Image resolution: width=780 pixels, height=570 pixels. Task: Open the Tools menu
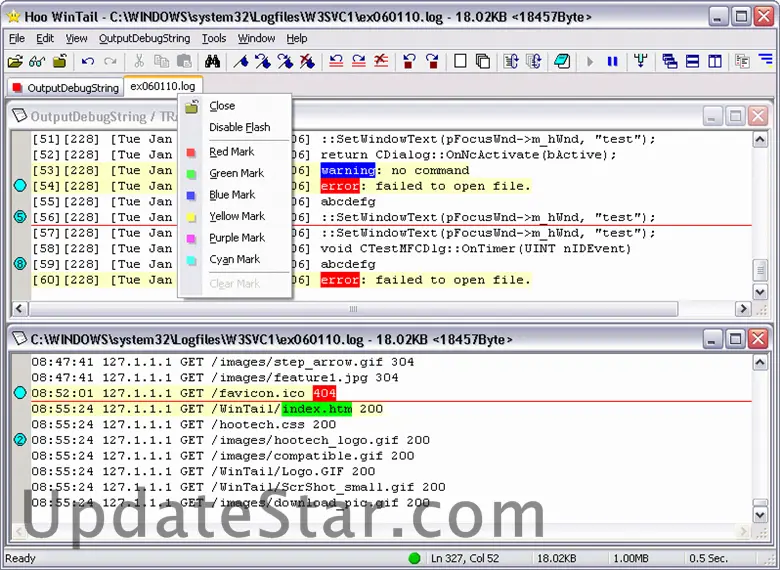[213, 38]
